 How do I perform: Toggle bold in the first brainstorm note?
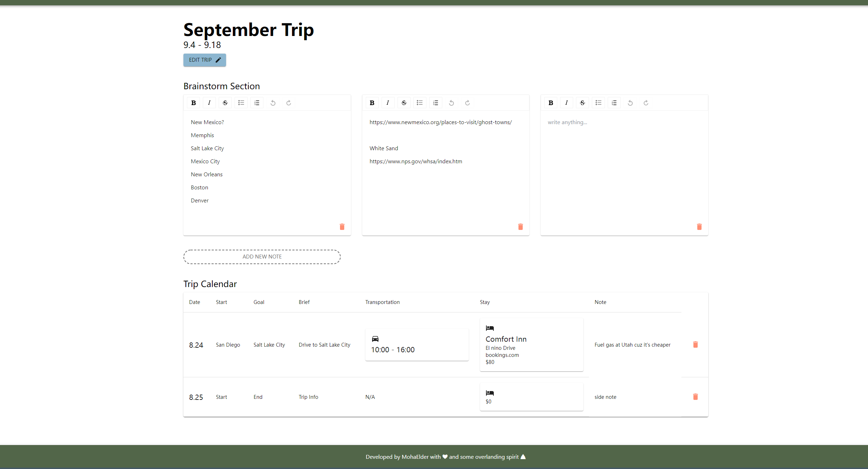click(193, 103)
